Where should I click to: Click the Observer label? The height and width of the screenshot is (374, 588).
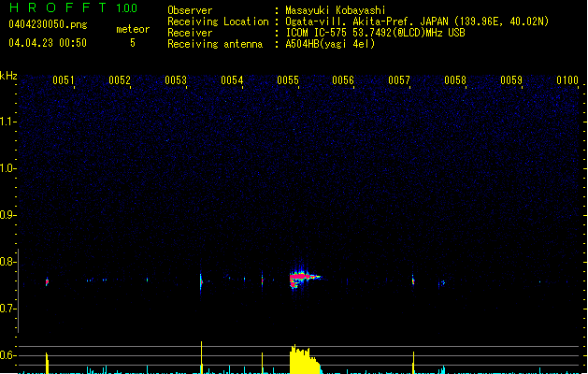(x=190, y=10)
